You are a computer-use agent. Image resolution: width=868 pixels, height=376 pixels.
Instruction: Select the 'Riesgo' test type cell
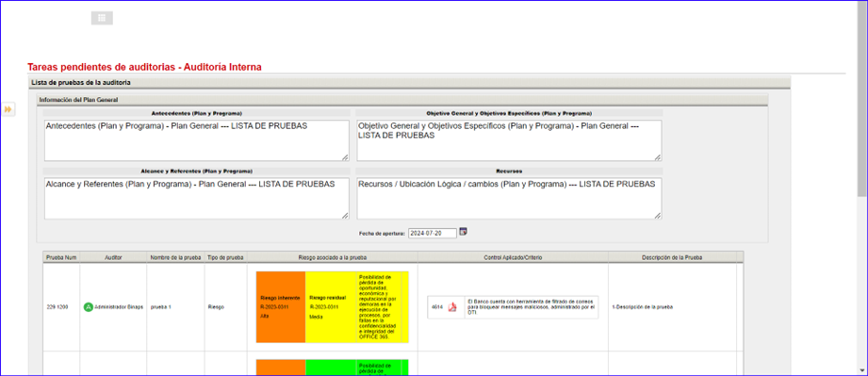click(226, 307)
